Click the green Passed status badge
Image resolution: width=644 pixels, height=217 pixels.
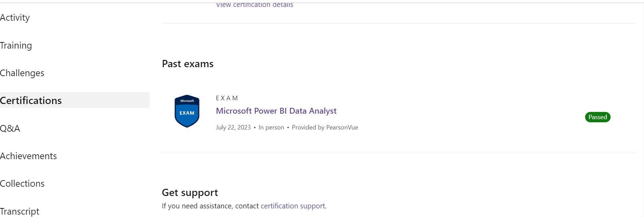[598, 117]
